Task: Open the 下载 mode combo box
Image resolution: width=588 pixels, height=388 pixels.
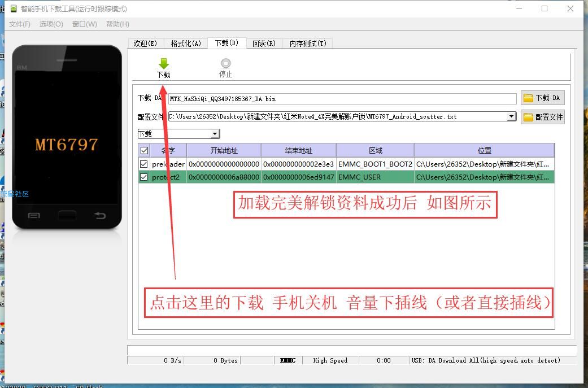Action: [x=178, y=134]
